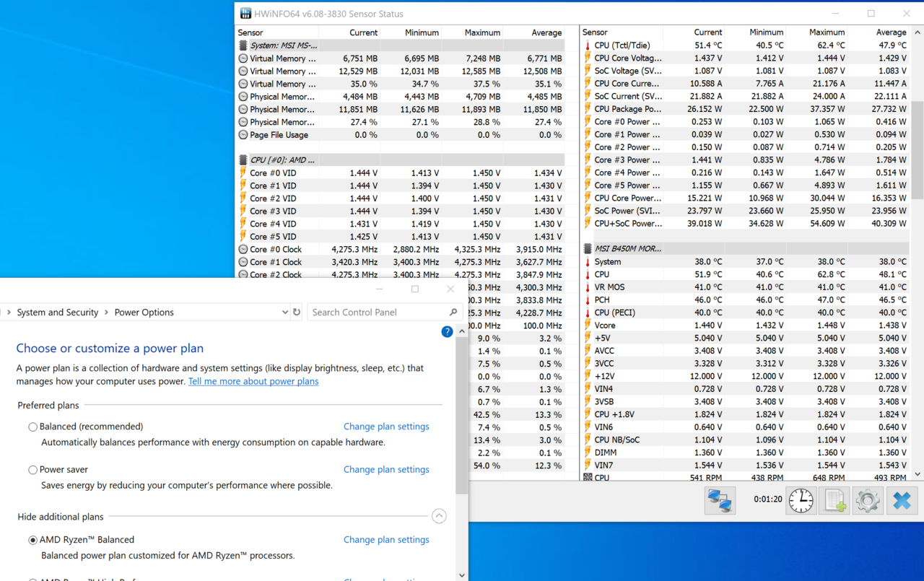
Task: Click the Power Options scrollbar up arrow
Action: (x=462, y=331)
